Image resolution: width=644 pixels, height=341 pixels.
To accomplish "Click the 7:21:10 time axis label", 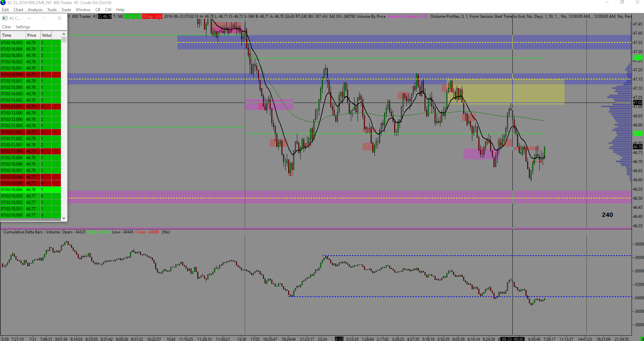I will coord(18,339).
